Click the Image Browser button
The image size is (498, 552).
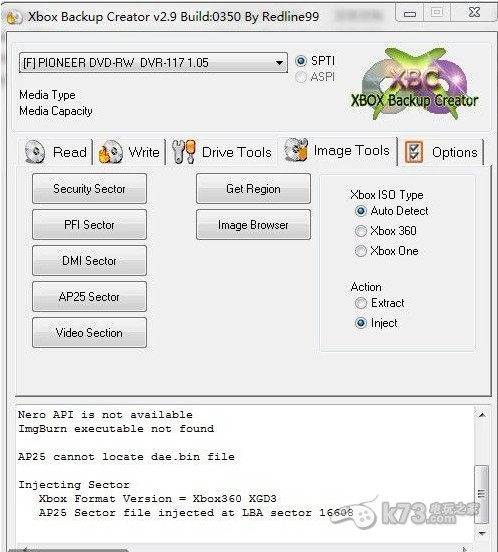253,225
